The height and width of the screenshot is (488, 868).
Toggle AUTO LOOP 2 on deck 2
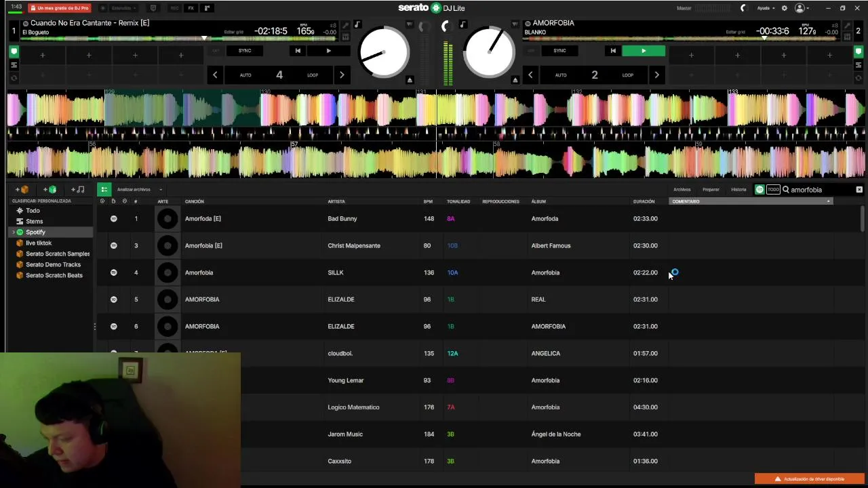[594, 75]
